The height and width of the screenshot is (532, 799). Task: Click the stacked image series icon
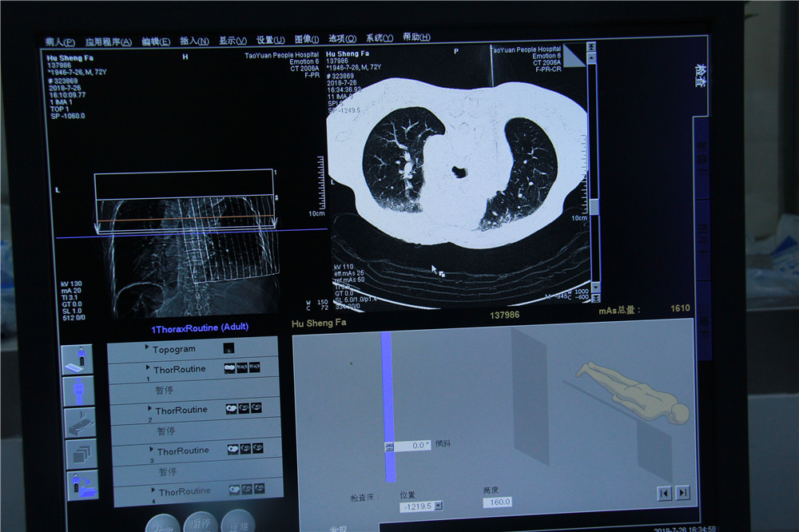tap(81, 454)
